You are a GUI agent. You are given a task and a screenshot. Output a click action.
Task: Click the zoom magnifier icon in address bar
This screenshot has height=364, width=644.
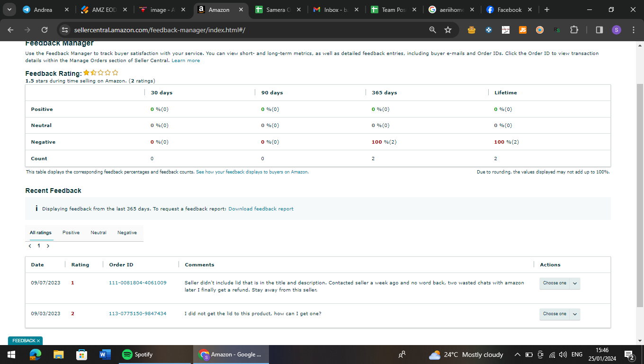432,30
